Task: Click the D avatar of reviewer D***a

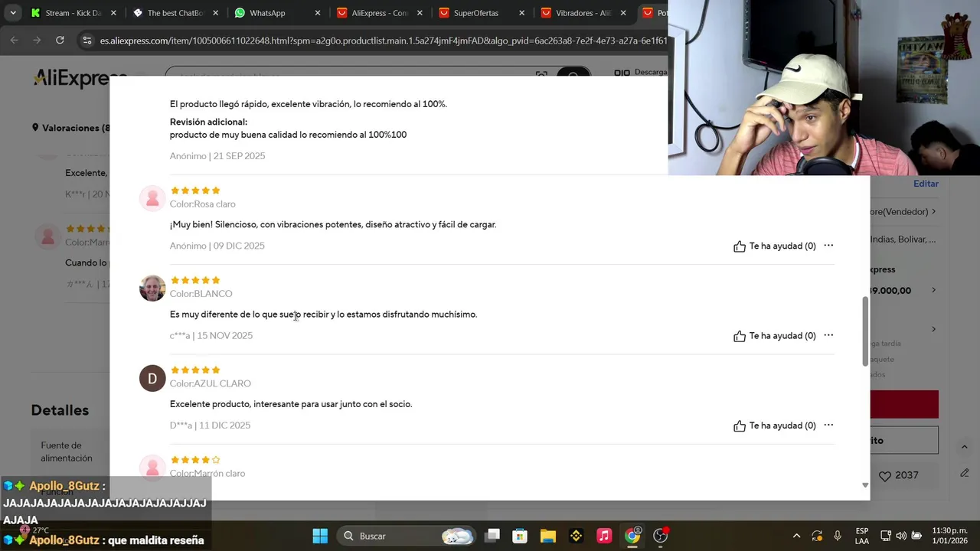Action: tap(152, 378)
